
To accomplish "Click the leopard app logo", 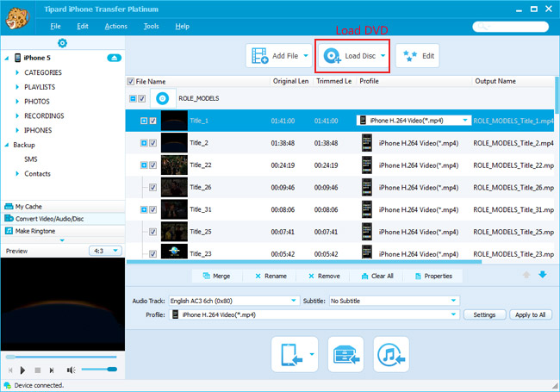I will tap(17, 18).
